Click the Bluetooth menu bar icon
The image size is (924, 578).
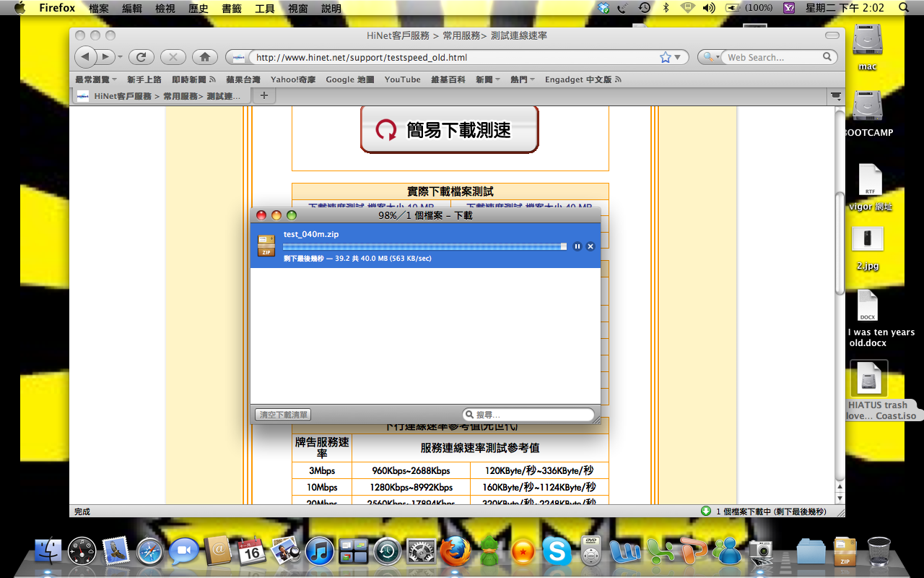[666, 8]
